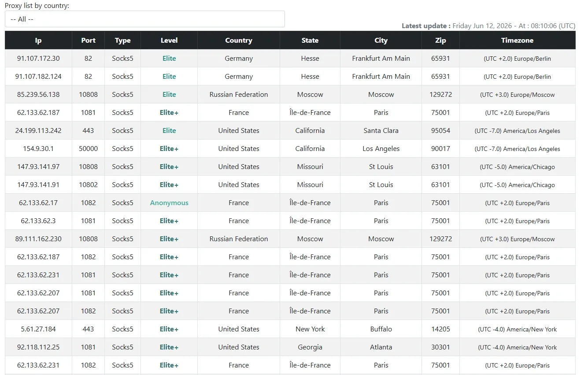Click America/Los Angeles timezone for 154.9.30.1
The image size is (588, 375).
tap(517, 149)
